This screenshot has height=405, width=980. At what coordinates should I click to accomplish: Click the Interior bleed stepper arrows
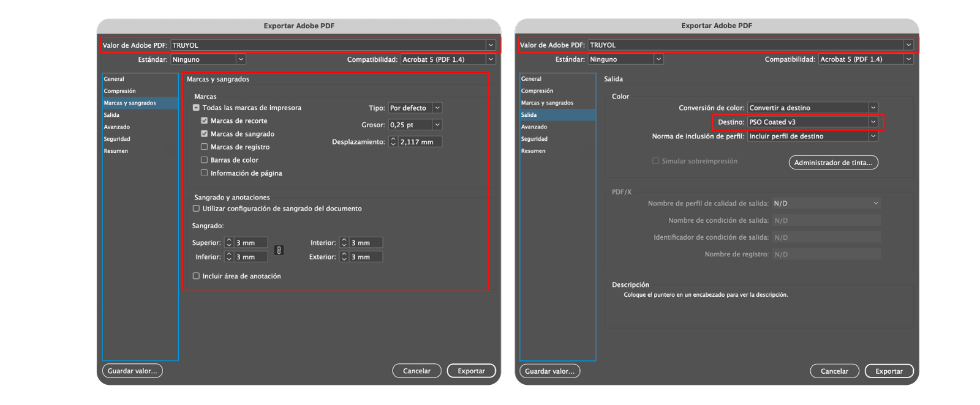[344, 243]
